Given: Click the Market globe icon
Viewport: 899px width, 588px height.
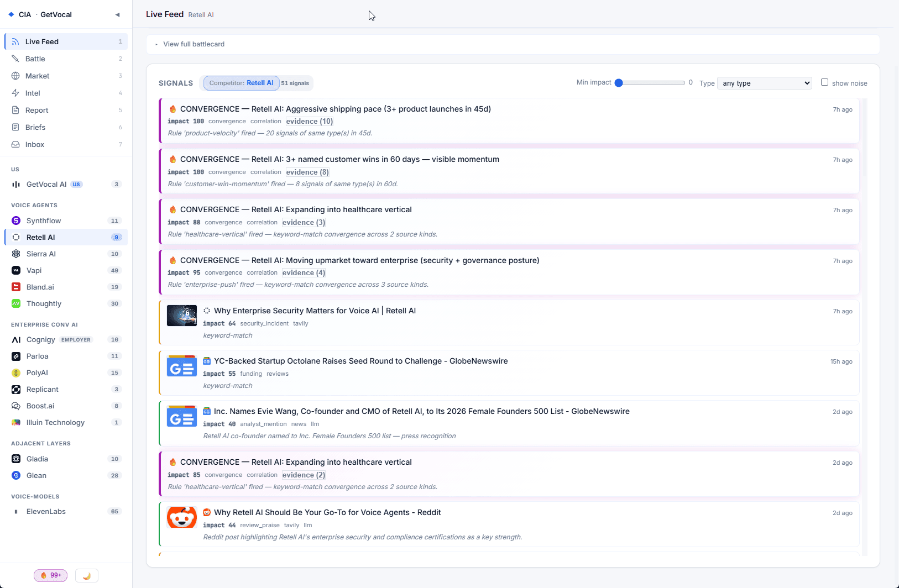Looking at the screenshot, I should pyautogui.click(x=15, y=76).
